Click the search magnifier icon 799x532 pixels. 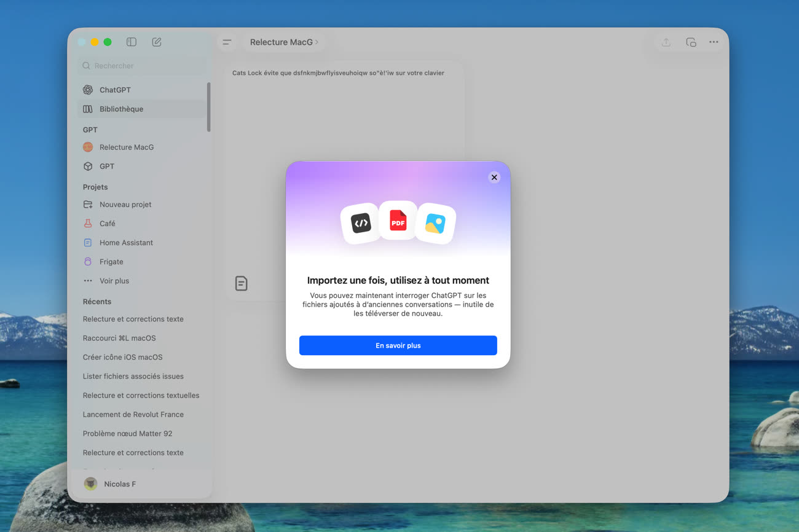point(87,66)
